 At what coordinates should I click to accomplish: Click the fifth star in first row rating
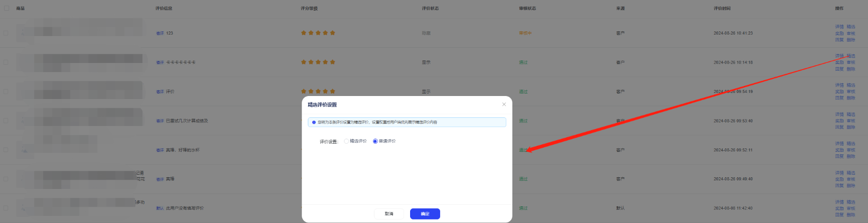click(333, 33)
